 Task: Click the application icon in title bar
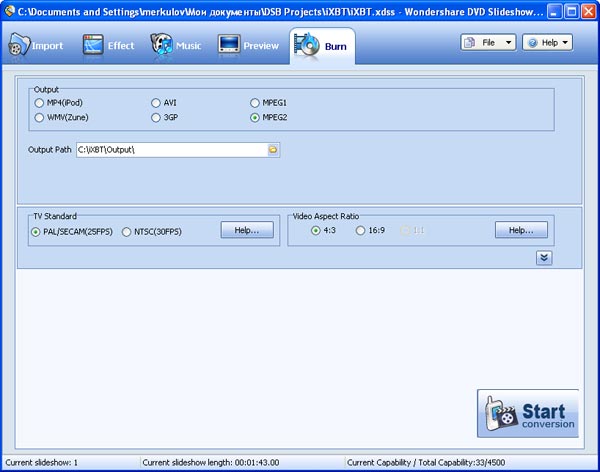click(9, 11)
